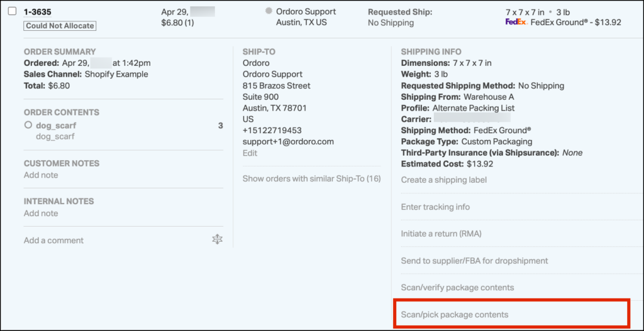
Task: Click Scan/pick package contents
Action: 455,315
